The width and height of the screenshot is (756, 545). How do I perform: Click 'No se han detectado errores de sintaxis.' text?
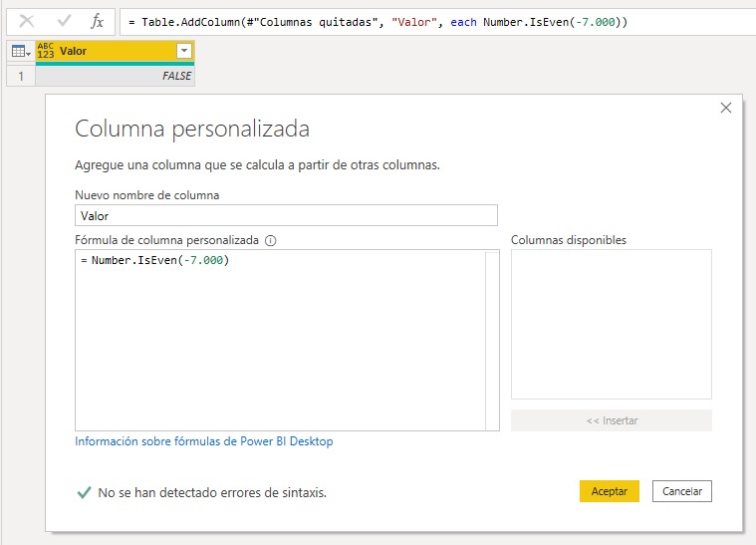(x=212, y=492)
